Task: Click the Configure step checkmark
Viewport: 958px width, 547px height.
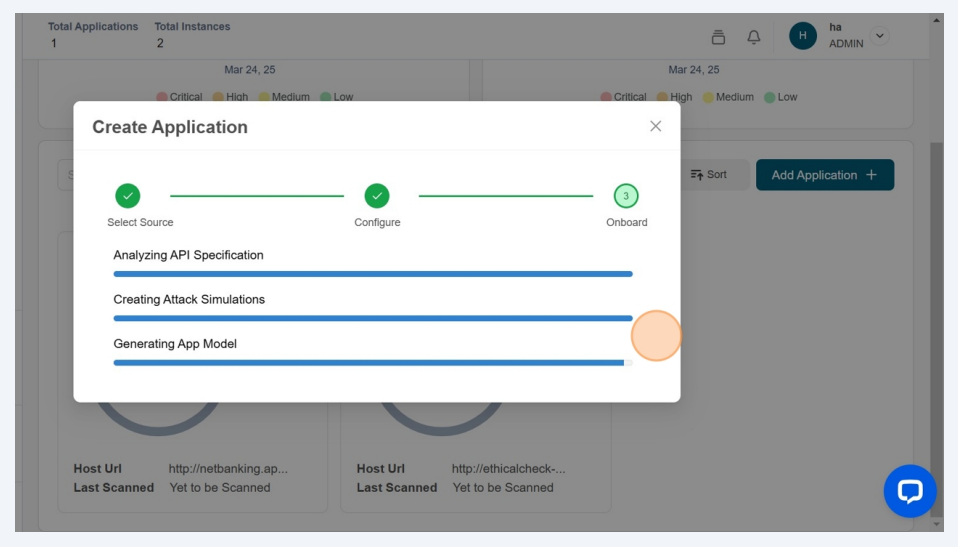Action: click(377, 196)
